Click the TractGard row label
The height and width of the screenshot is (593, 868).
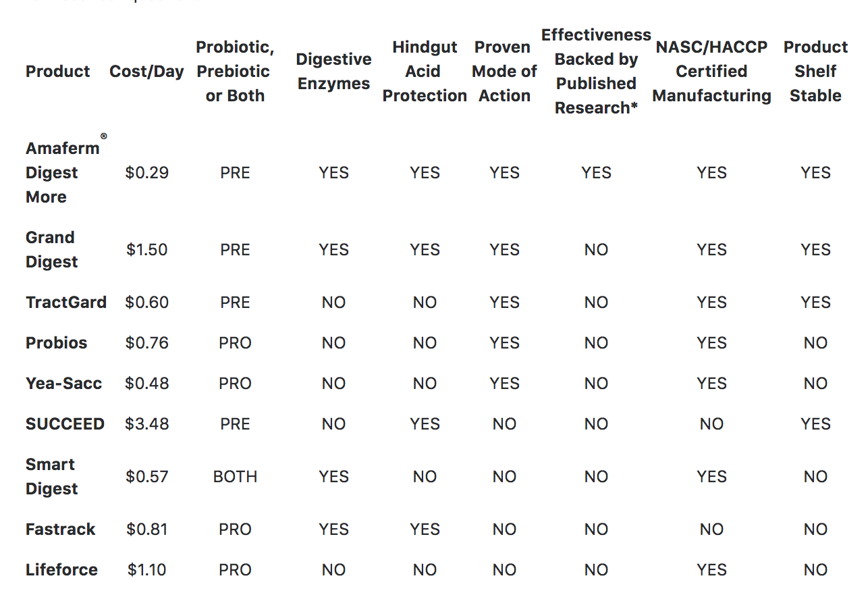click(x=66, y=303)
